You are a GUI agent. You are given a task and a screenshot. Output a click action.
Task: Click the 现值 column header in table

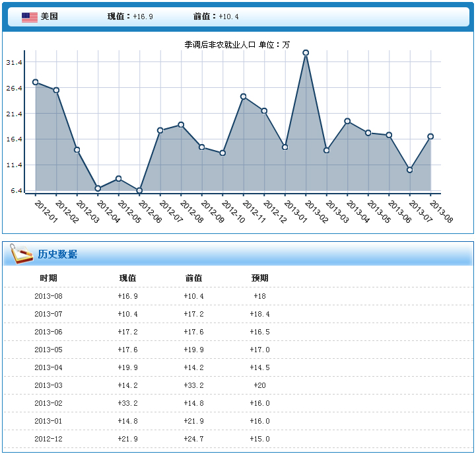127,278
